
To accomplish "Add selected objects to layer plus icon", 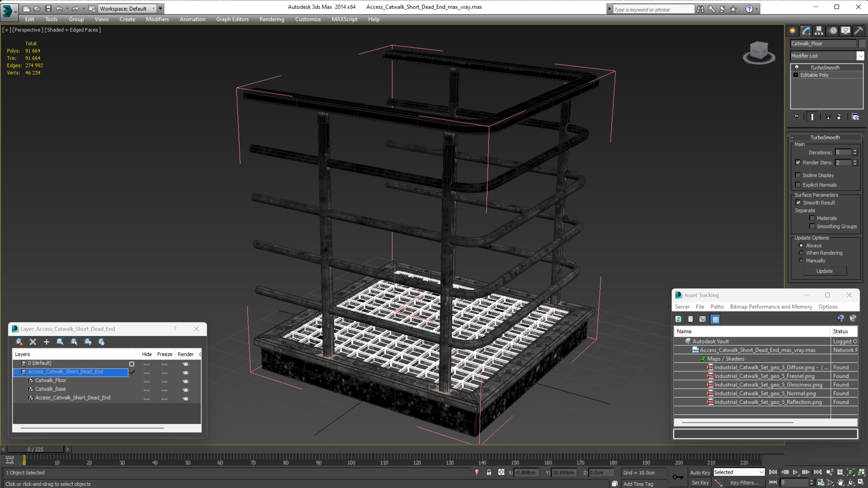I will click(47, 342).
